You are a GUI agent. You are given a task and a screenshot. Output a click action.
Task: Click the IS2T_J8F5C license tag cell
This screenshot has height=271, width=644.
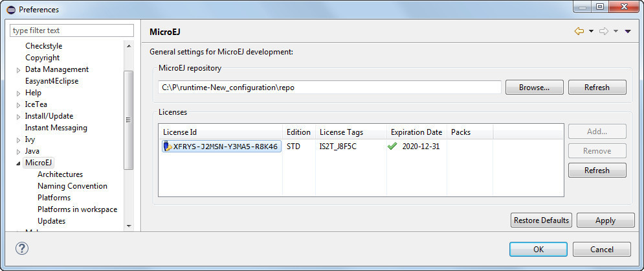pos(338,147)
